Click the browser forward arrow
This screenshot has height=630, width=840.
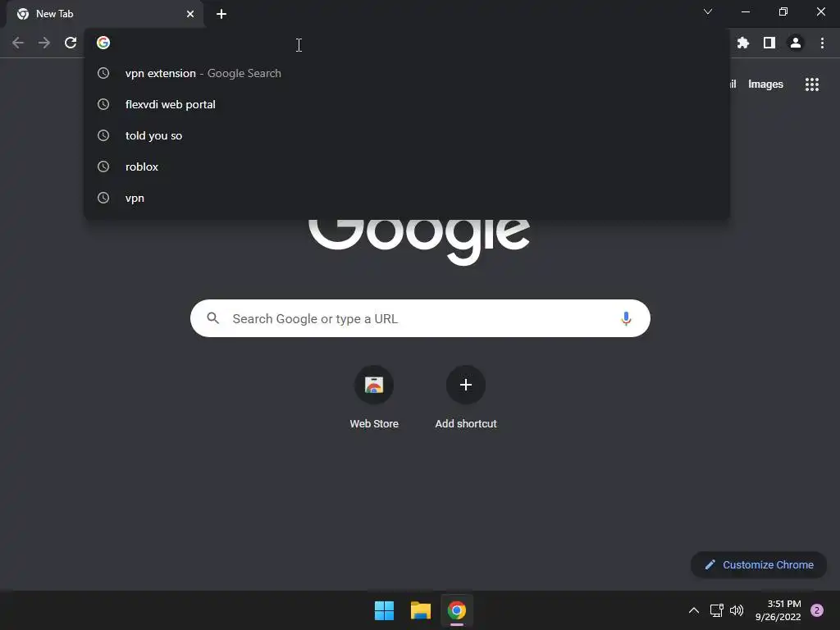(x=44, y=43)
